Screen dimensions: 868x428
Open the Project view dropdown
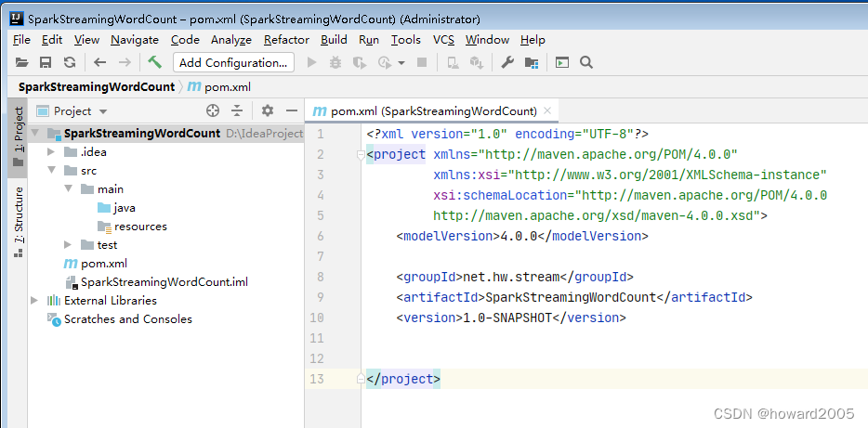tap(103, 111)
